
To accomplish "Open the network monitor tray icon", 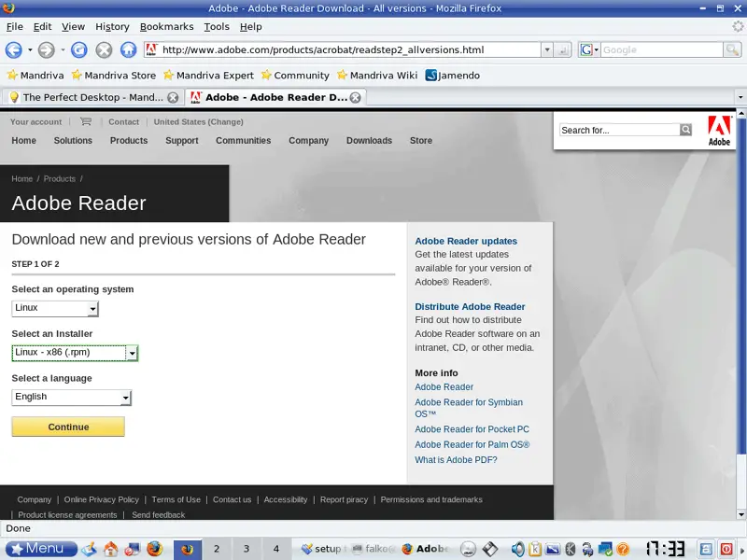I will click(605, 549).
